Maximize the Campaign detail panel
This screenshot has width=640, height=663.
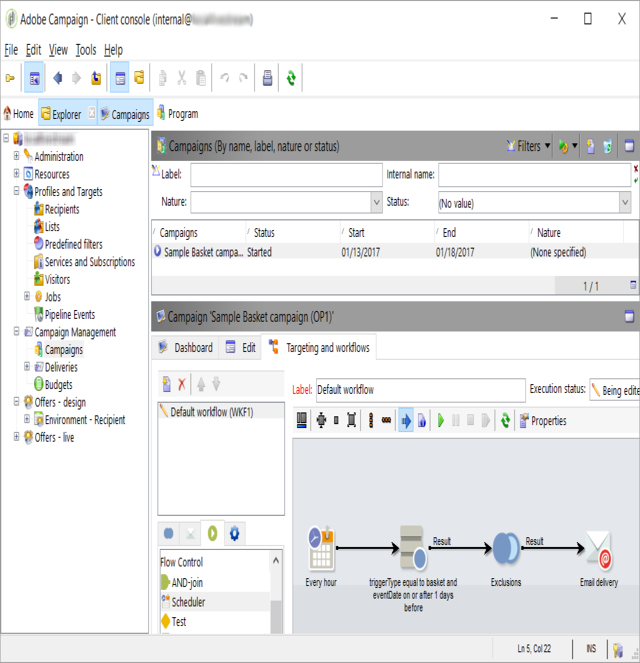pos(629,316)
